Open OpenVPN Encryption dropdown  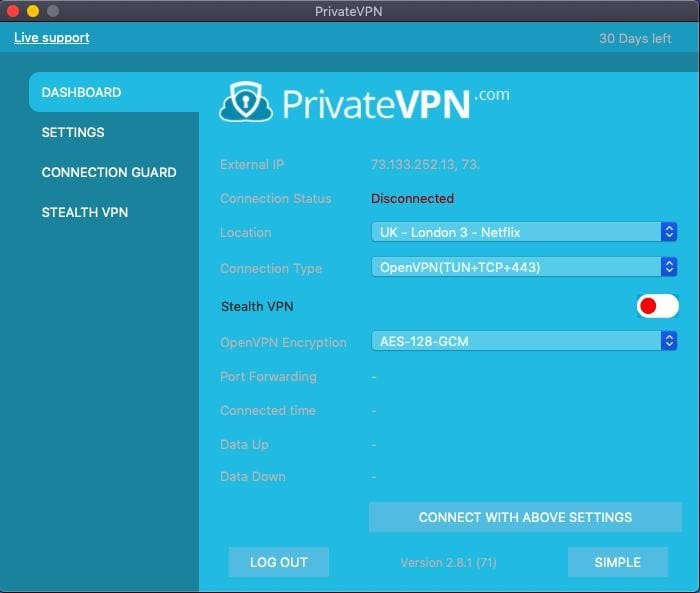tap(524, 341)
